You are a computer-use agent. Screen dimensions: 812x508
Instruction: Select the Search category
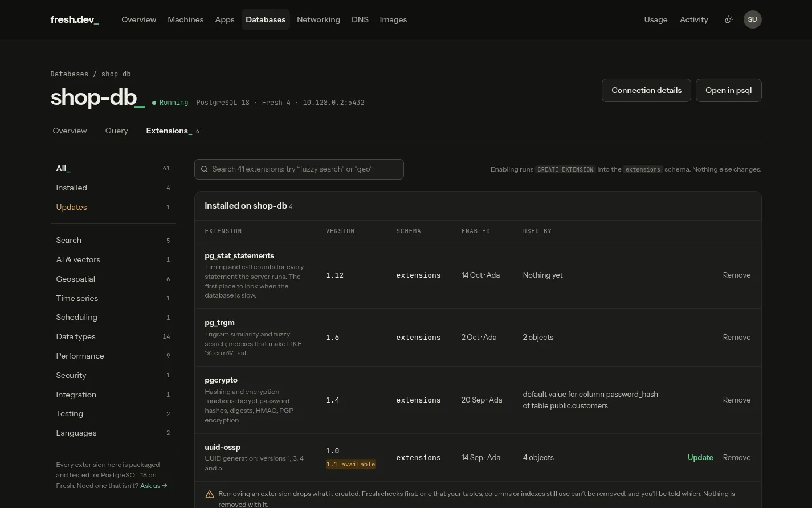(x=113, y=240)
